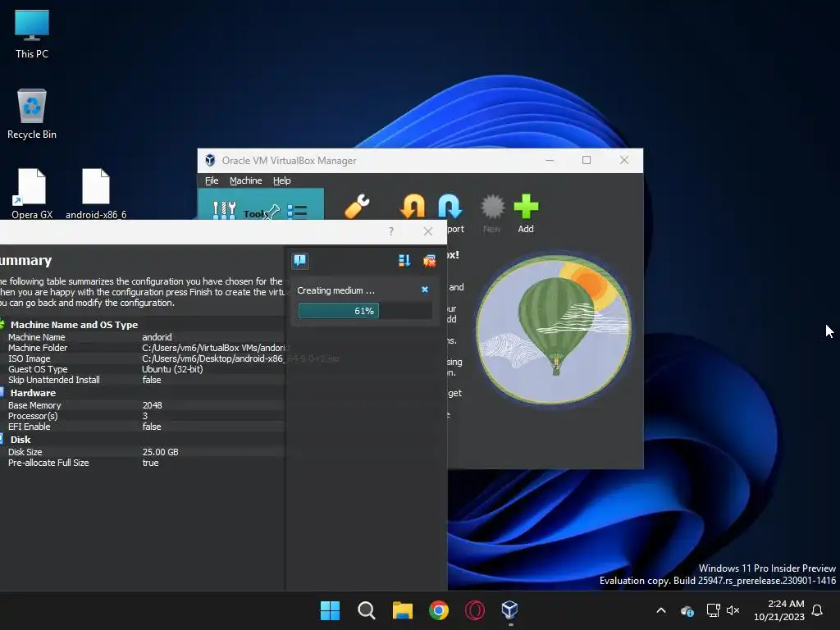
Task: Click the Disk section heading
Action: [x=21, y=440]
